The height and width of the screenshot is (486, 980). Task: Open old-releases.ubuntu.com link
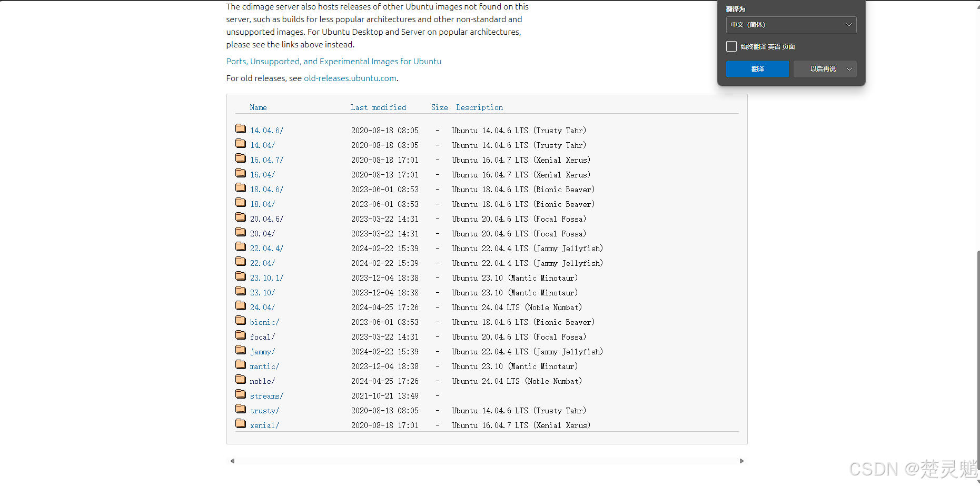pos(350,78)
